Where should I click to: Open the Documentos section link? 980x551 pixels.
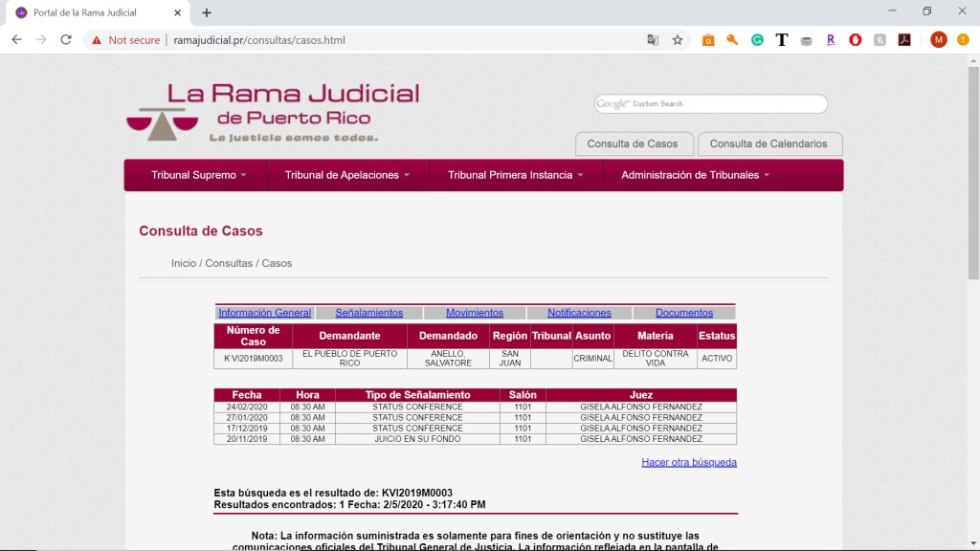pyautogui.click(x=684, y=313)
